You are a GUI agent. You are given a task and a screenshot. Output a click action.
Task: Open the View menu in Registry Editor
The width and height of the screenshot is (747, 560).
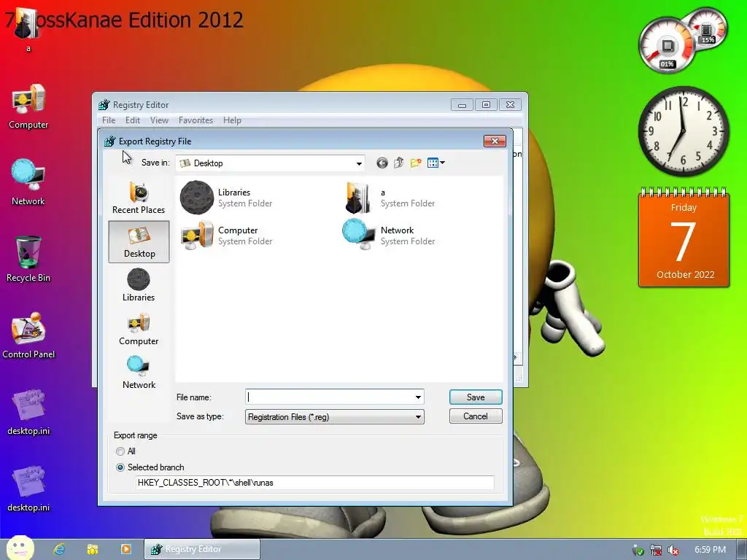click(x=159, y=120)
